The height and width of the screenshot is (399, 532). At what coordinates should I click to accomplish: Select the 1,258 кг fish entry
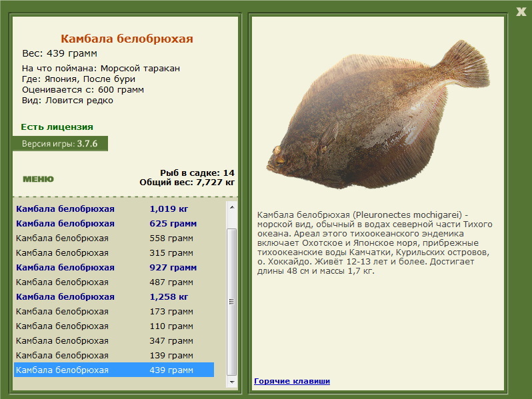pyautogui.click(x=114, y=296)
